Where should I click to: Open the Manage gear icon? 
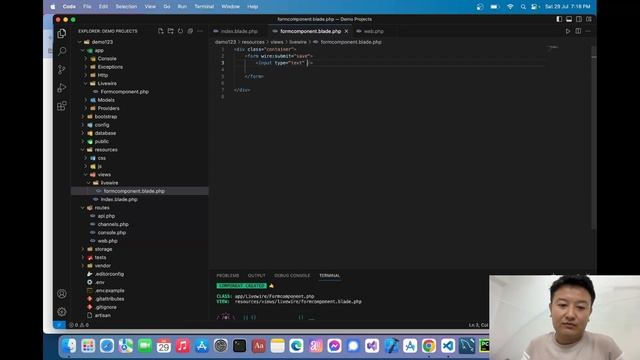point(62,312)
